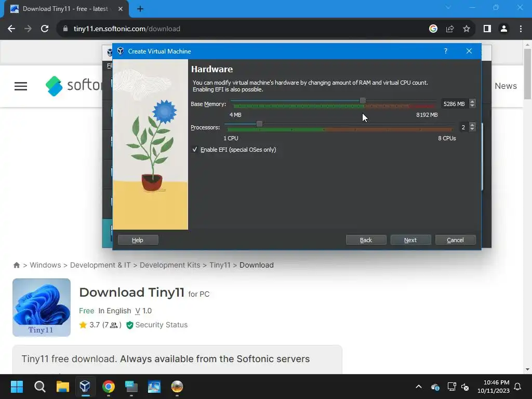Open Windows breadcrumb link
The image size is (532, 399).
click(x=46, y=265)
